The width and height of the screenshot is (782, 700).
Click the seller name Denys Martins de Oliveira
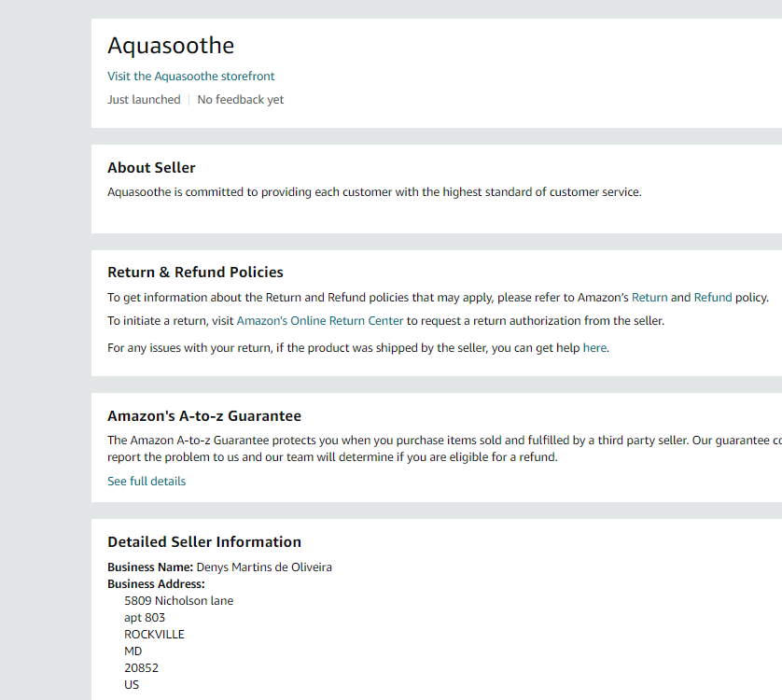264,567
